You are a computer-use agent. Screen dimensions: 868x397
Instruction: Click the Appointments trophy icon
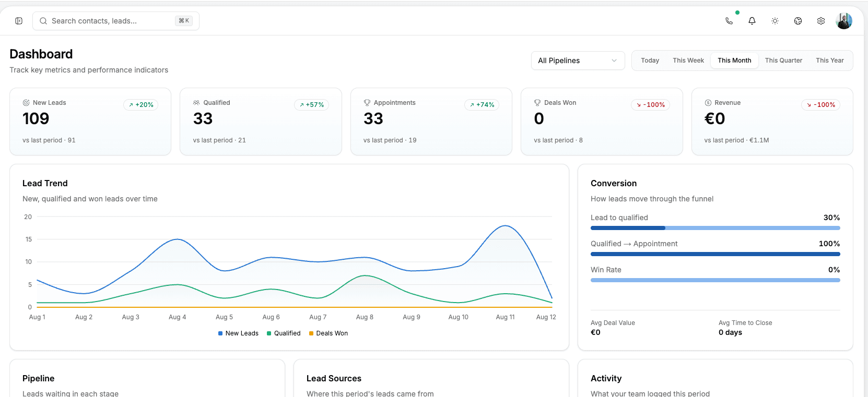coord(367,103)
